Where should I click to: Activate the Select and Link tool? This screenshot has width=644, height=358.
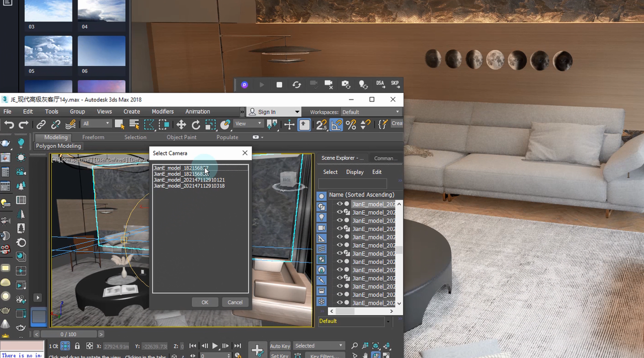click(41, 125)
